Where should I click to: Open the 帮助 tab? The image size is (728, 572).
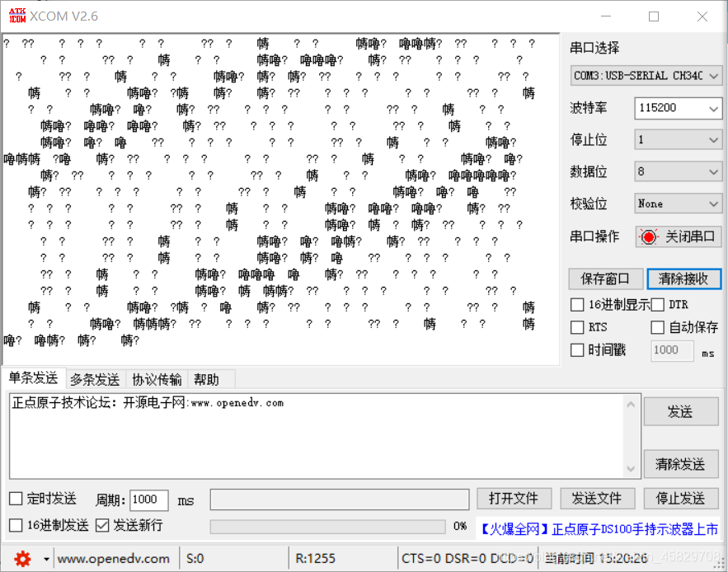(x=209, y=379)
